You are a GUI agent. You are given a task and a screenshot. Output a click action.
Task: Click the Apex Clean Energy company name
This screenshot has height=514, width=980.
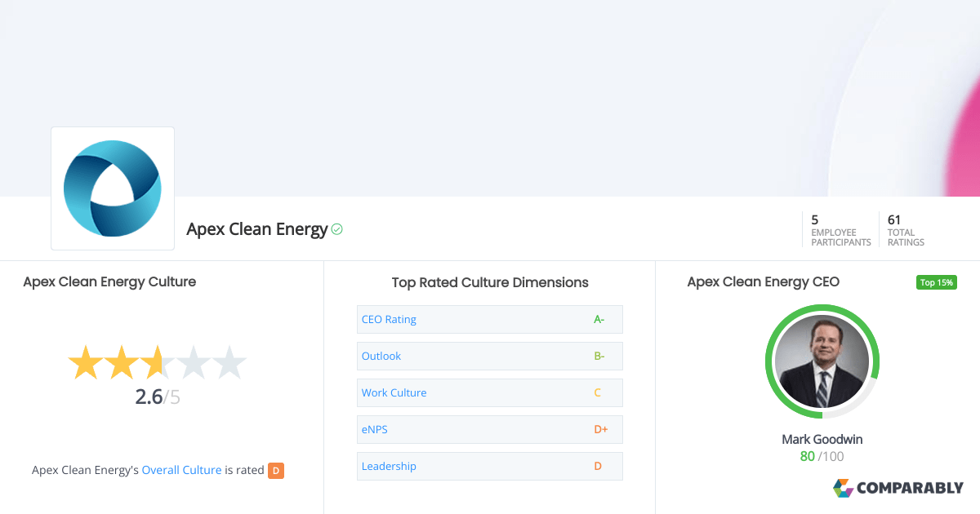pyautogui.click(x=256, y=229)
